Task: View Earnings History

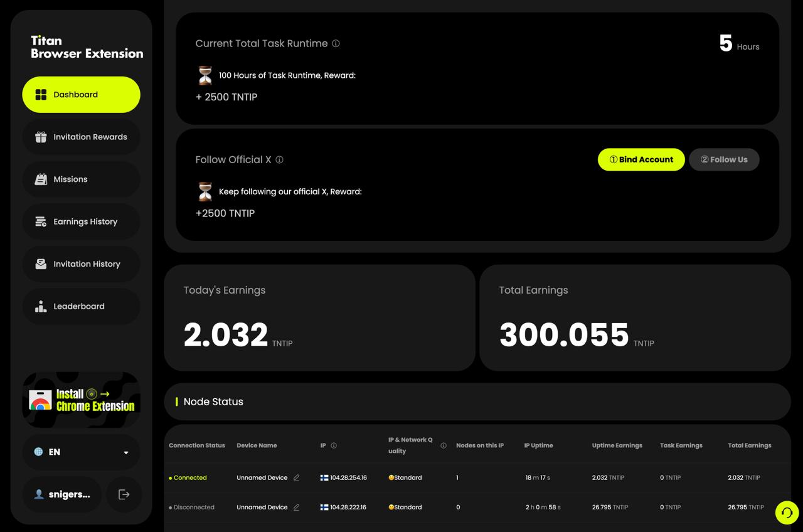Action: pyautogui.click(x=81, y=221)
